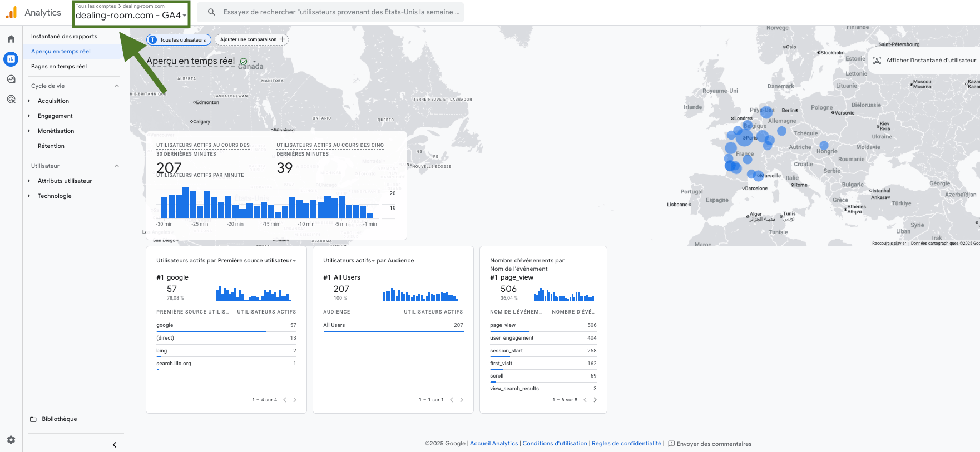This screenshot has height=452, width=980.
Task: Click the user snapshot icon
Action: [x=877, y=60]
